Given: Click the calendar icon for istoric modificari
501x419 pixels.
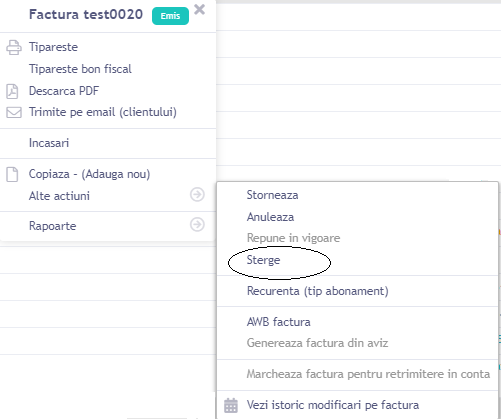Looking at the screenshot, I should [x=231, y=405].
